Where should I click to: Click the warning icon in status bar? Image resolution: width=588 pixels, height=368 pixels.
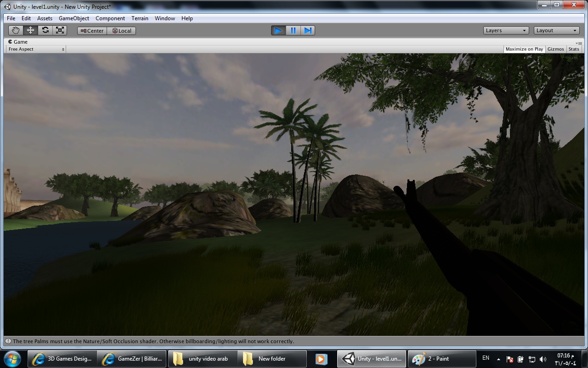[8, 341]
